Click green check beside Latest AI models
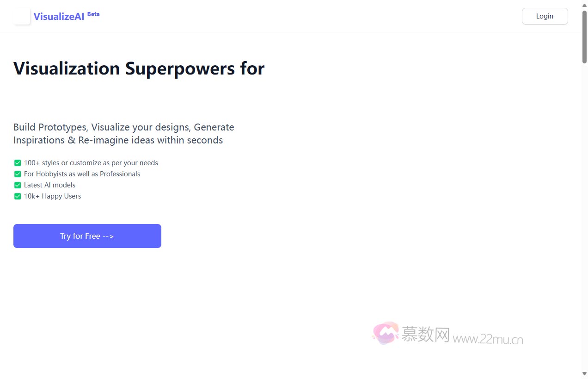The width and height of the screenshot is (588, 379). pos(18,185)
